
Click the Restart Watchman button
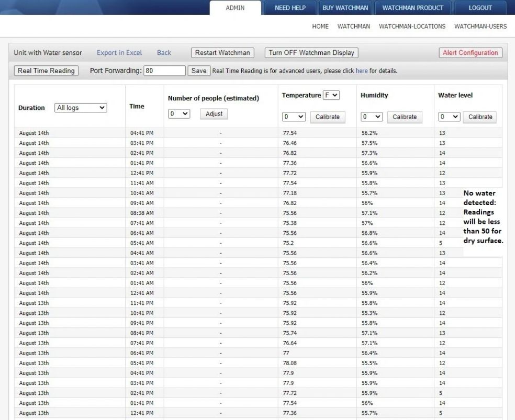point(222,52)
